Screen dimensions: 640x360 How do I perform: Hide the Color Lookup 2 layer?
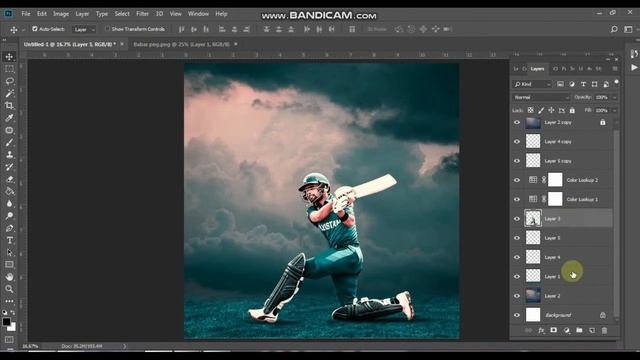[517, 180]
